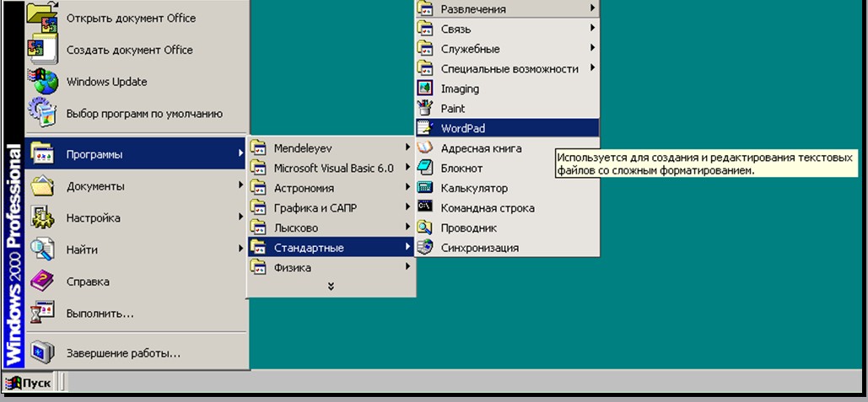Show hidden programs with double chevron
868x402 pixels.
(x=331, y=286)
